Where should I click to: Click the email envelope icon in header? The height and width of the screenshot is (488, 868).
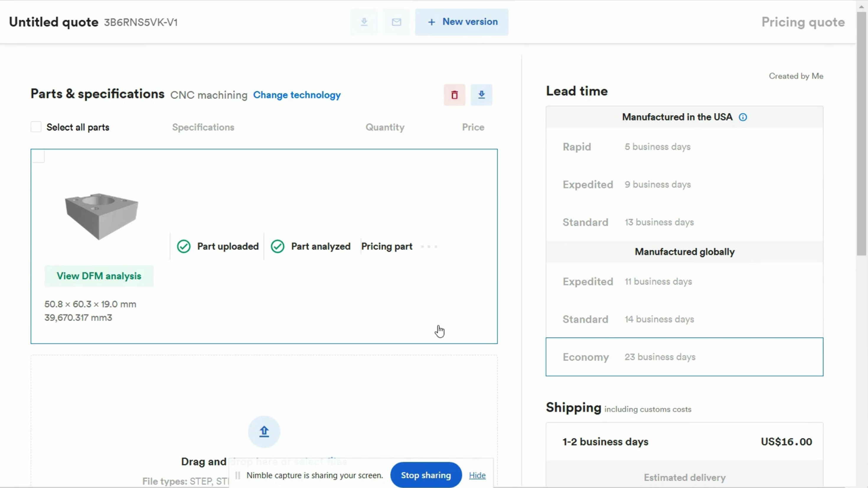396,22
